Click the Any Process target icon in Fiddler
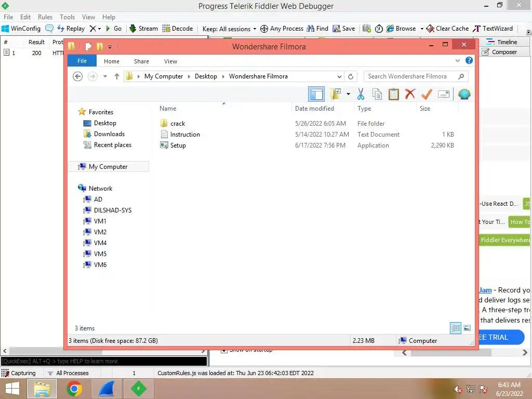532x399 pixels. pos(264,29)
